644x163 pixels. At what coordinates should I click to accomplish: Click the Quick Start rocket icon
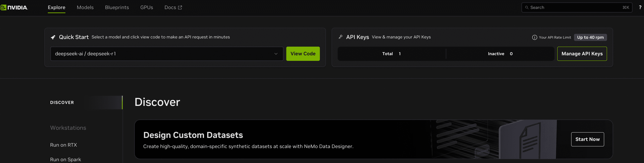(x=53, y=37)
